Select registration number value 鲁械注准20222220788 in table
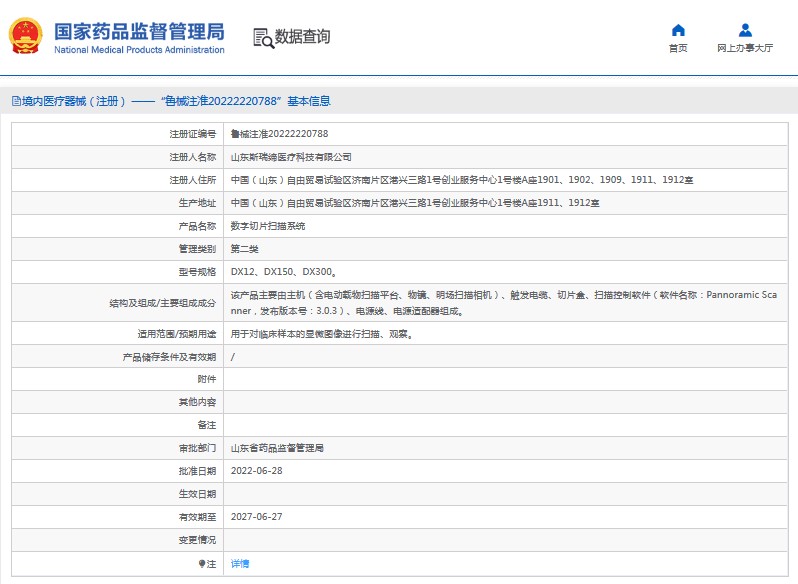Screen dimensions: 798x584 point(279,133)
